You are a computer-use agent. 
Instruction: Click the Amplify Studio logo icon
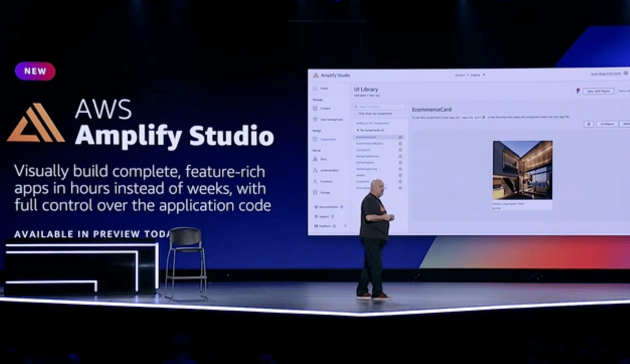[x=316, y=75]
